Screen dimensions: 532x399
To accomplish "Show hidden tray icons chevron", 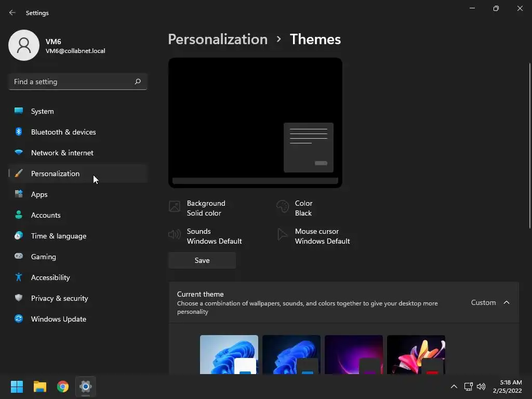I will point(454,387).
